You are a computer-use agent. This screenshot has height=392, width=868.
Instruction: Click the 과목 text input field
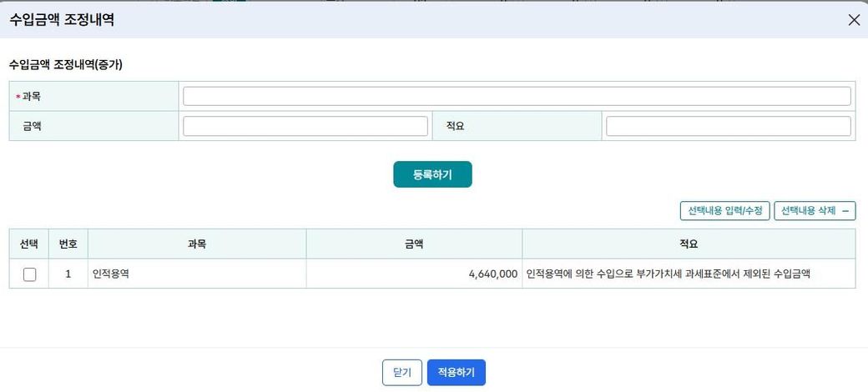(517, 97)
